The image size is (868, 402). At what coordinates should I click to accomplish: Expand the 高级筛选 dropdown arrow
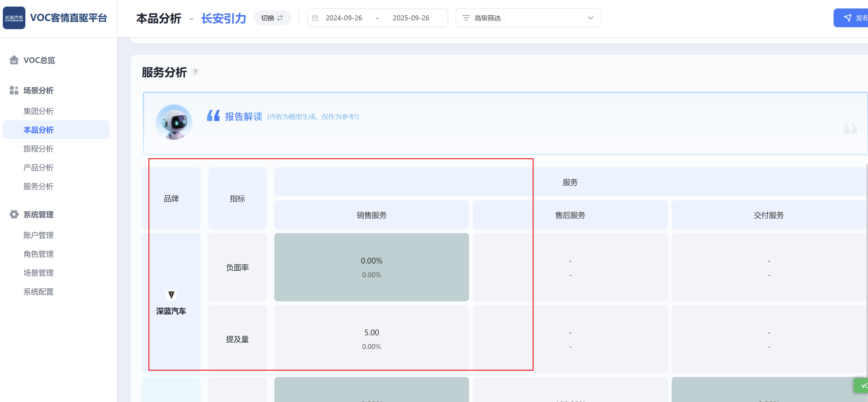click(x=590, y=18)
